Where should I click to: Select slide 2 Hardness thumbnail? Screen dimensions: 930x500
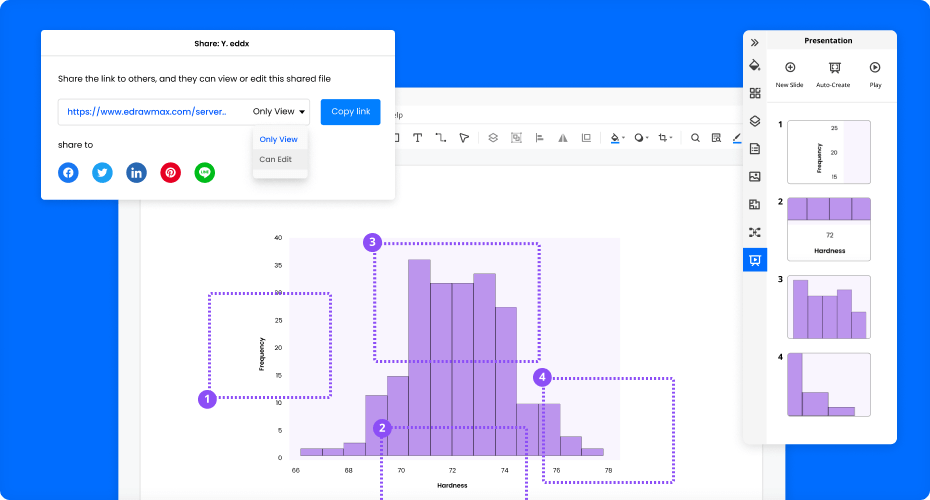pyautogui.click(x=829, y=230)
